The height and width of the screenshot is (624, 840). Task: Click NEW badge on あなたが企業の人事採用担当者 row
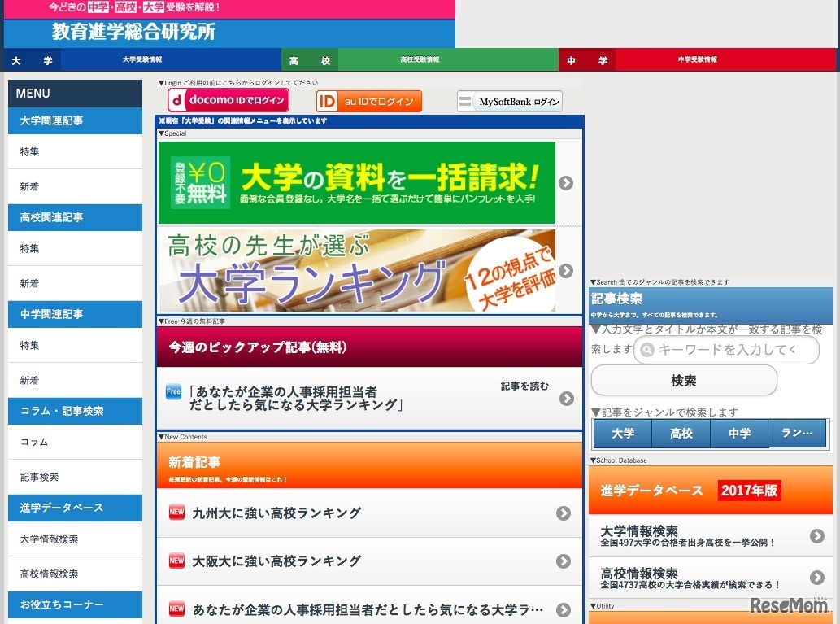tap(176, 609)
